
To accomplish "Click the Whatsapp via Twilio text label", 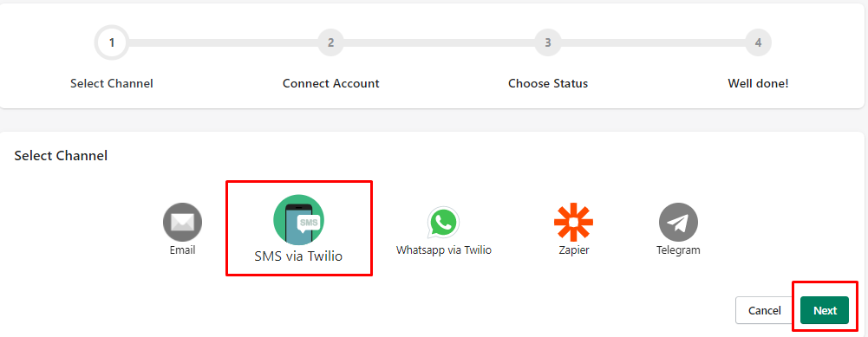I will (x=443, y=250).
